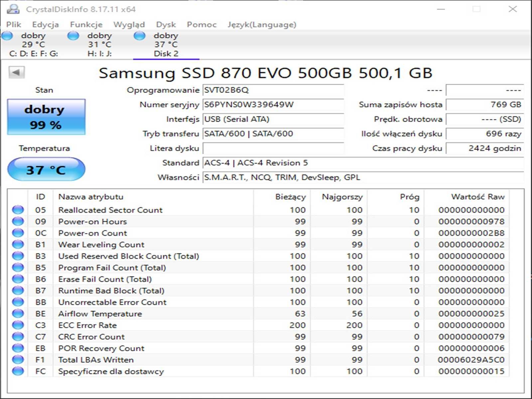Click raw value 00006029A5C0
532x399 pixels.
pyautogui.click(x=471, y=360)
